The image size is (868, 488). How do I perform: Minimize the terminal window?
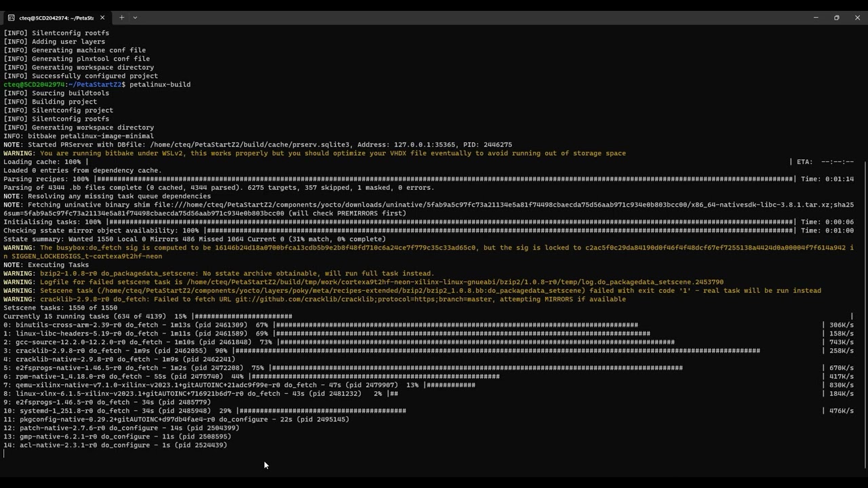click(816, 18)
